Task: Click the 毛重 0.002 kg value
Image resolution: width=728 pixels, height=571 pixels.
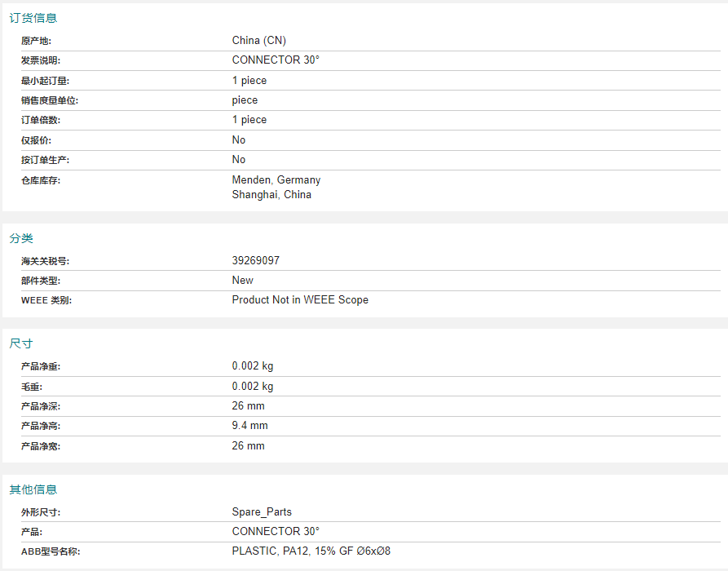Action: (253, 387)
